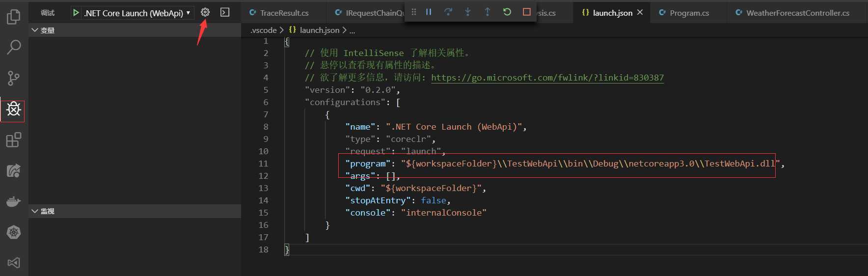Restart the debug session

[507, 12]
